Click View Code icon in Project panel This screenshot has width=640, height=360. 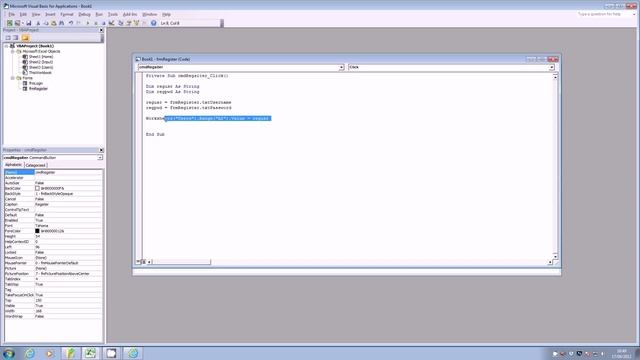click(8, 38)
